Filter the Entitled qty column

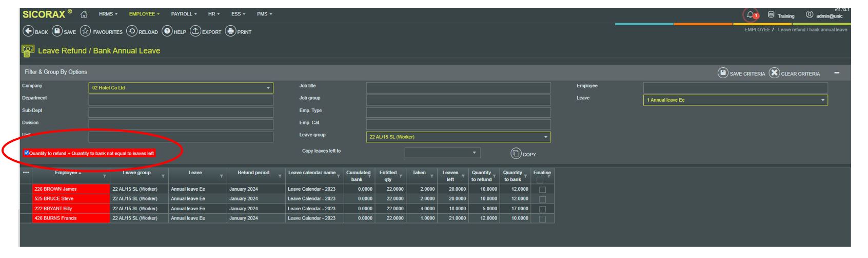(401, 176)
